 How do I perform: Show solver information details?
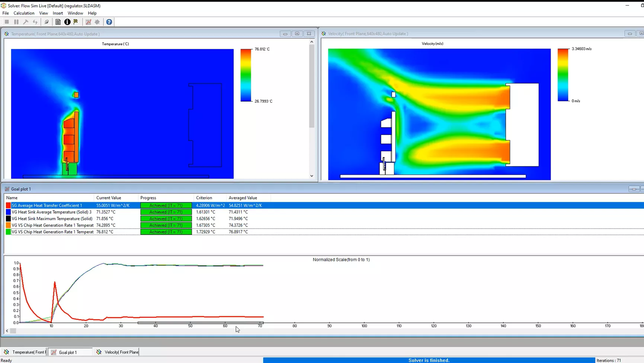[x=67, y=22]
